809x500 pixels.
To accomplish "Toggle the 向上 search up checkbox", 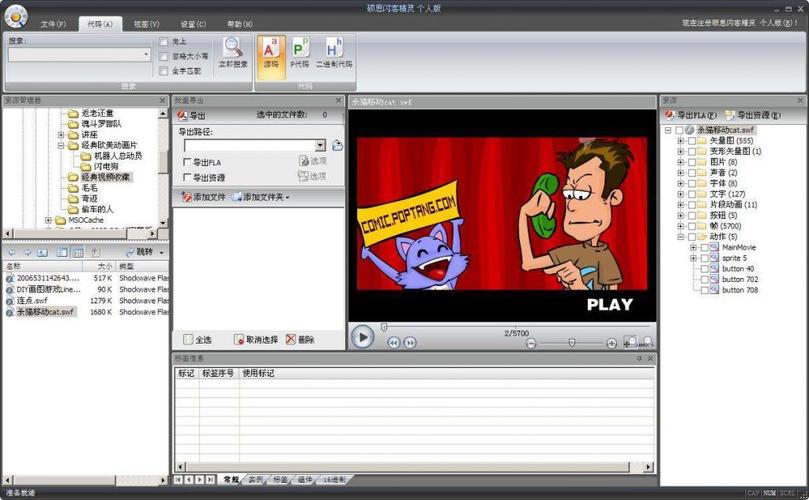I will pos(164,41).
